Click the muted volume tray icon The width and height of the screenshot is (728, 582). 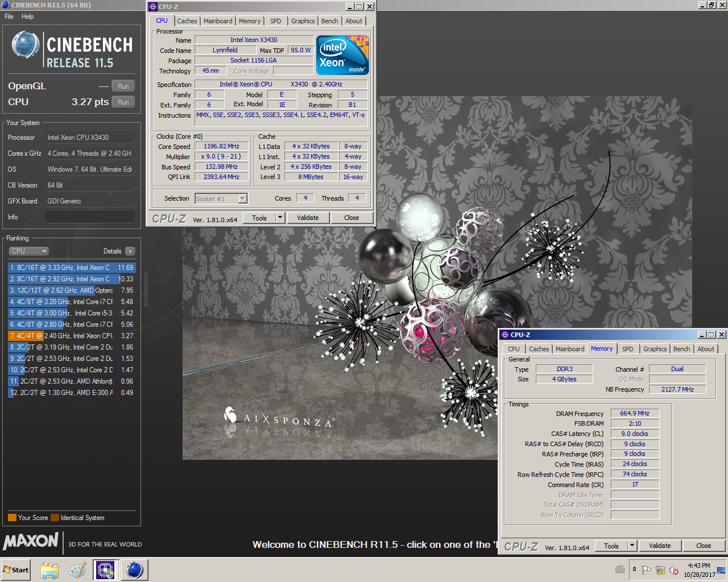674,570
